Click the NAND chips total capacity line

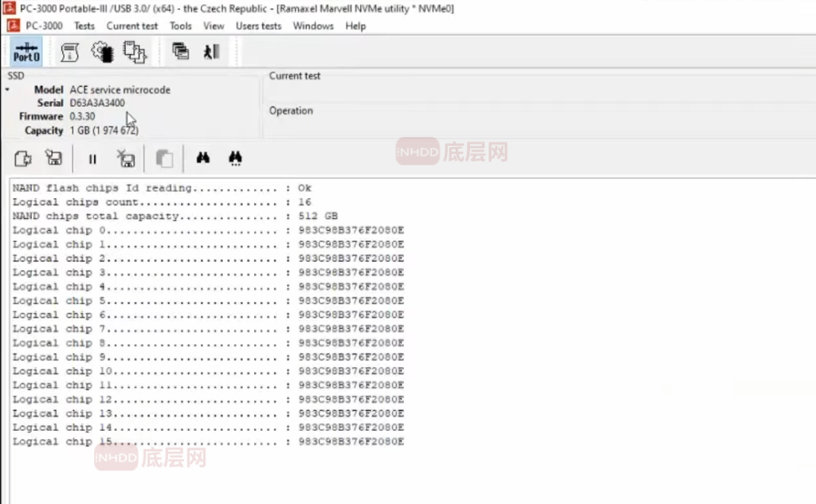(175, 216)
